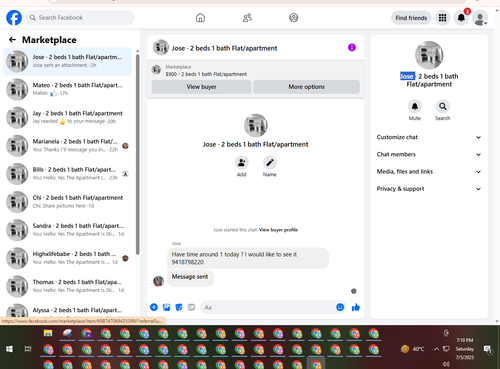
Task: Open more actions plus icon in composer
Action: pyautogui.click(x=154, y=307)
